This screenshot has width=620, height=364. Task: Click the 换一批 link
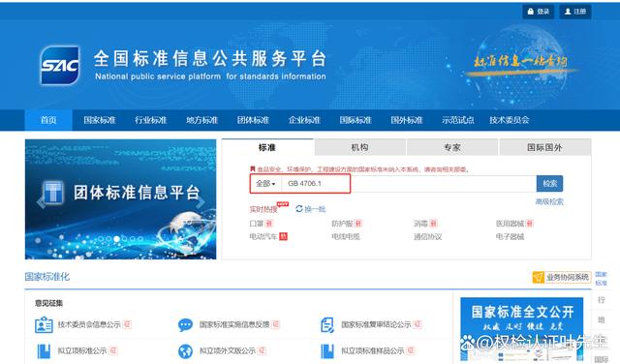[x=315, y=209]
